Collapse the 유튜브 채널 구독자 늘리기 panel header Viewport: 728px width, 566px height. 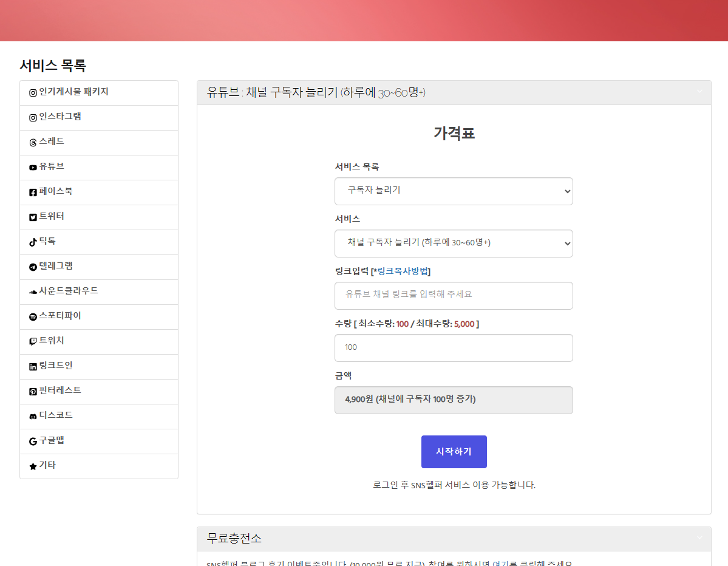(699, 92)
